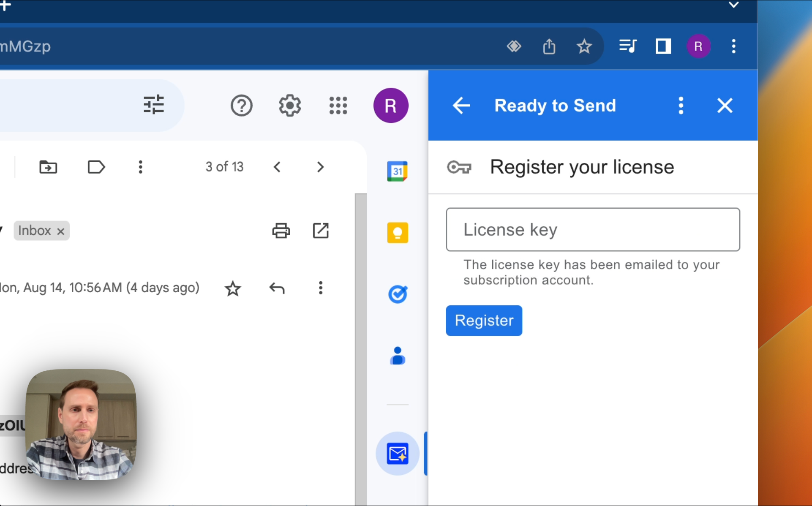This screenshot has height=506, width=812.
Task: Click the License key input field
Action: coord(592,229)
